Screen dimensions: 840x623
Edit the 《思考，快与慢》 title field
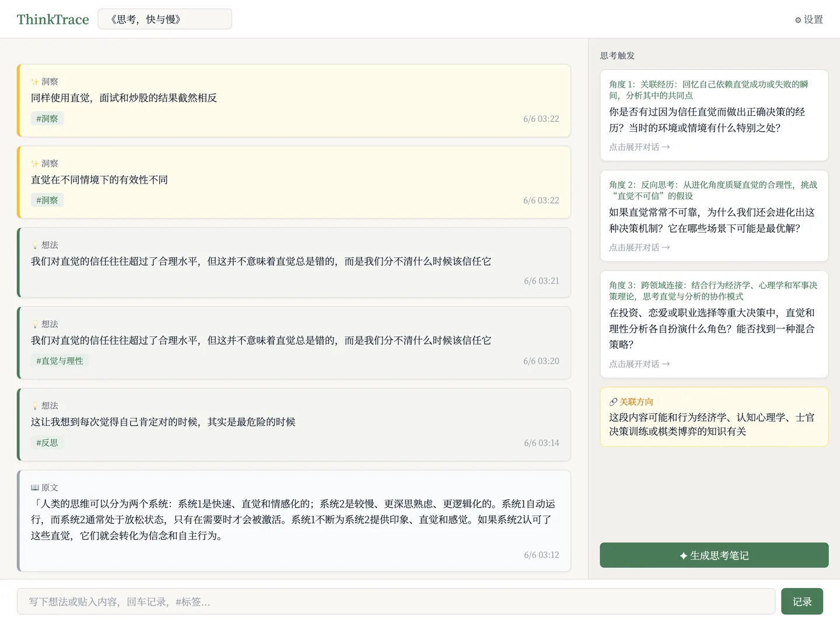click(164, 19)
